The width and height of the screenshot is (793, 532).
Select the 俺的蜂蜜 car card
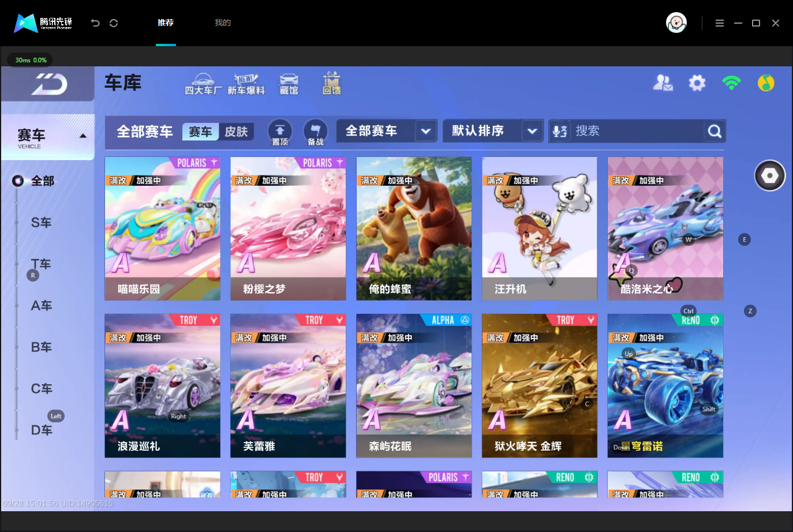coord(414,228)
